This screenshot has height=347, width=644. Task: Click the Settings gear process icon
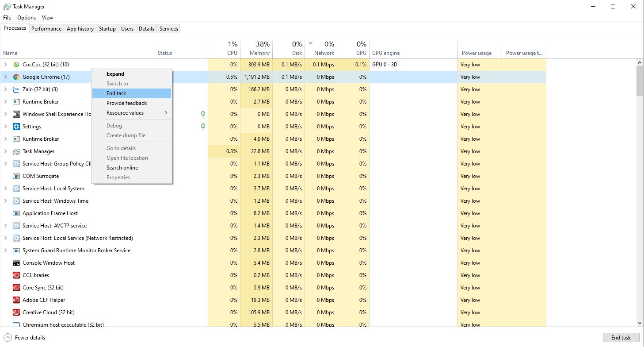point(16,127)
